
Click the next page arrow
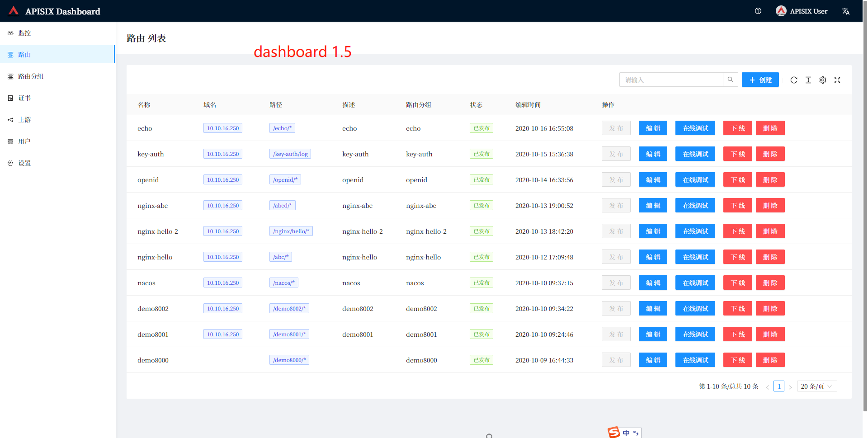[x=790, y=387]
